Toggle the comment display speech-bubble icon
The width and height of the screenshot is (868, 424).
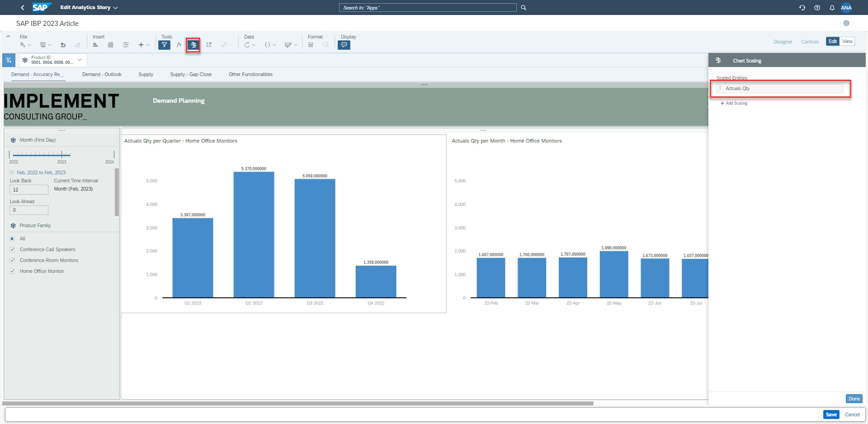tap(344, 45)
